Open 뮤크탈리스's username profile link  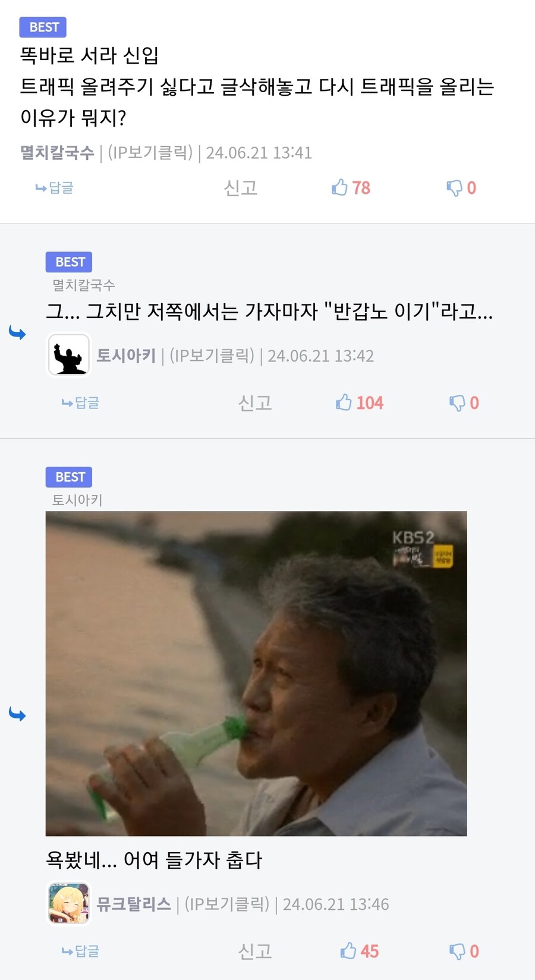(134, 904)
